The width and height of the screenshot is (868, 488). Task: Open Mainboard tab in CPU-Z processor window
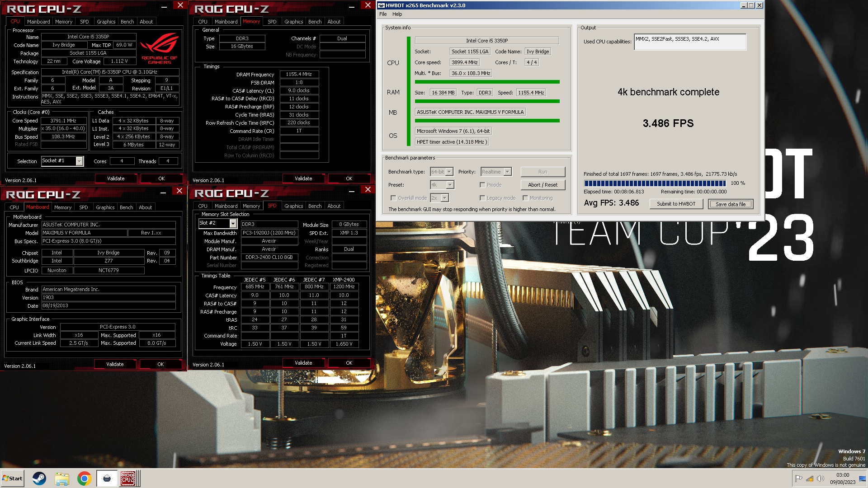coord(38,22)
